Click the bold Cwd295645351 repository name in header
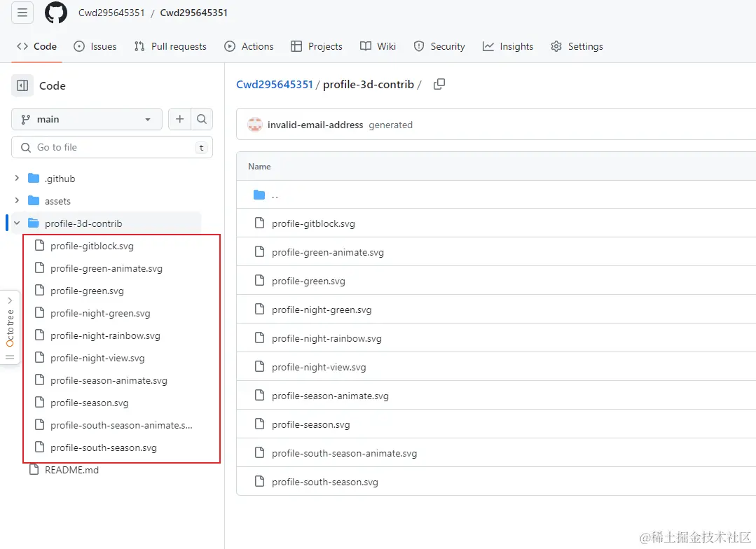Viewport: 756px width, 549px height. click(x=194, y=13)
